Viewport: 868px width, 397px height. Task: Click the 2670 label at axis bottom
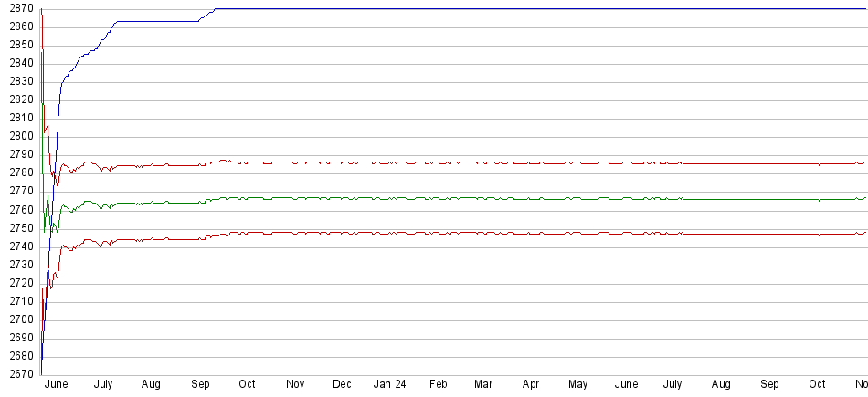pyautogui.click(x=16, y=374)
